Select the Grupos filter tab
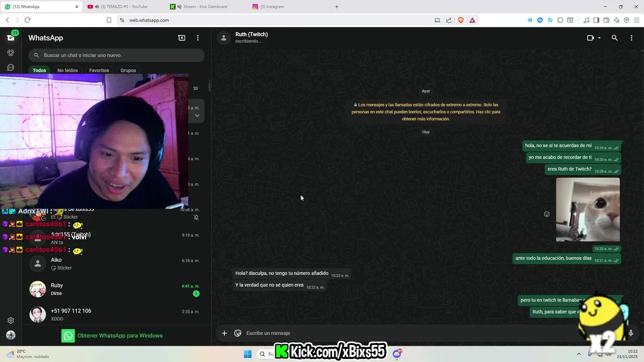The width and height of the screenshot is (644, 362). 128,70
